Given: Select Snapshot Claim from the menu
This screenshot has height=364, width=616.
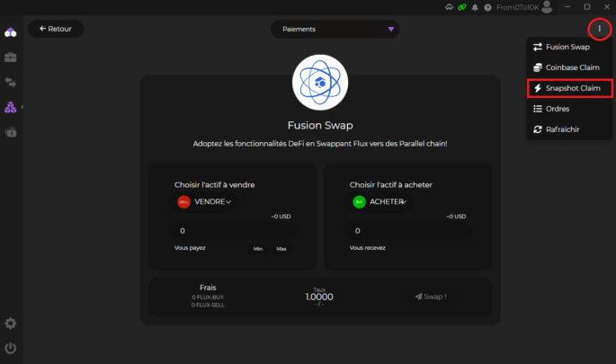Looking at the screenshot, I should (569, 88).
